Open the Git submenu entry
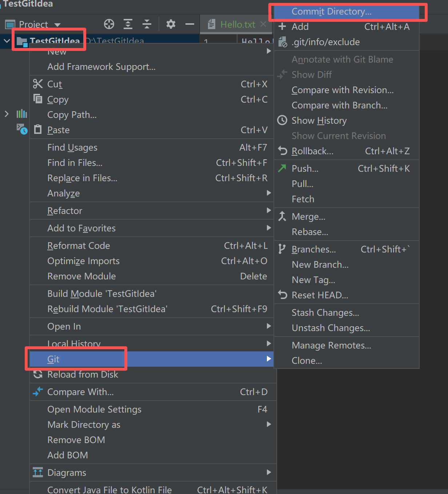Image resolution: width=448 pixels, height=494 pixels. 151,359
